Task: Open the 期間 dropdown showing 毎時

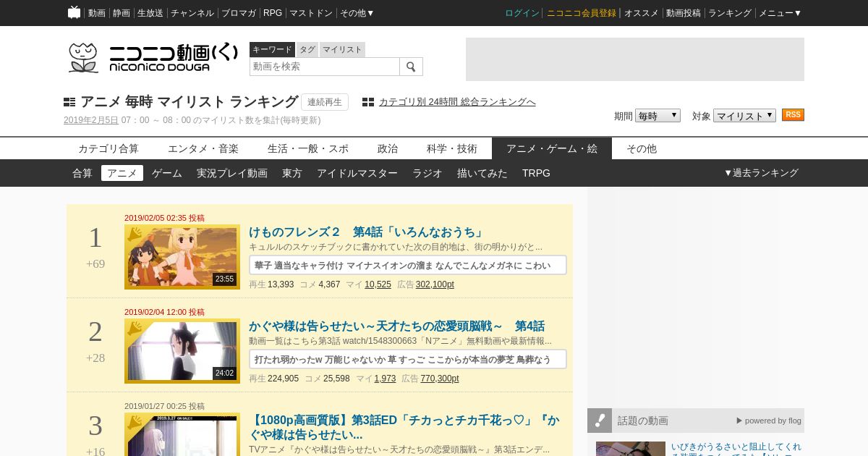Action: click(x=658, y=116)
